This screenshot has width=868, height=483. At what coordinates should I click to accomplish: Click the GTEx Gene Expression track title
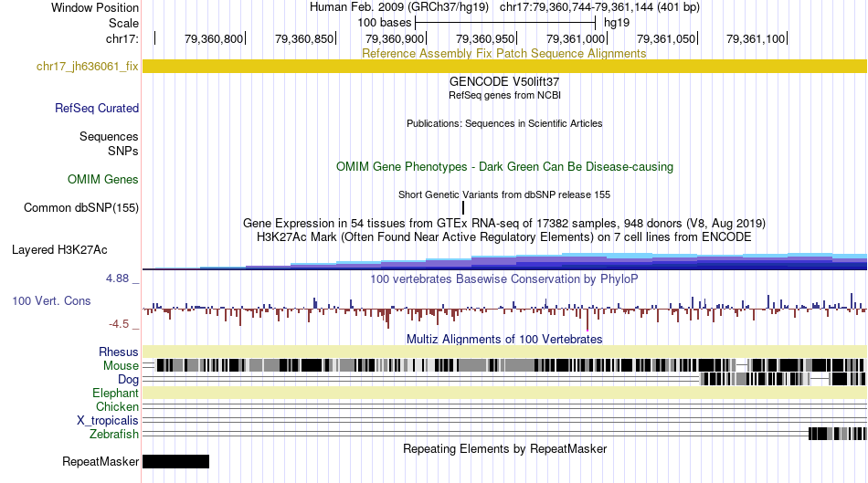(x=504, y=224)
